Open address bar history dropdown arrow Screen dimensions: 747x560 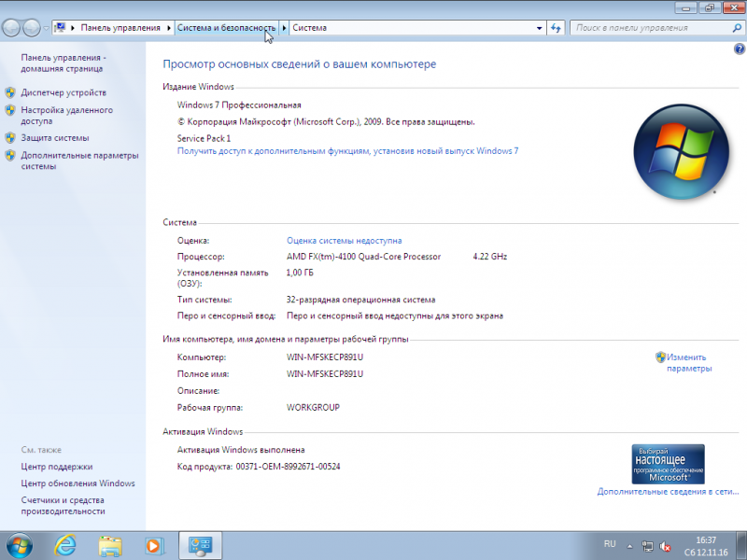(x=539, y=28)
